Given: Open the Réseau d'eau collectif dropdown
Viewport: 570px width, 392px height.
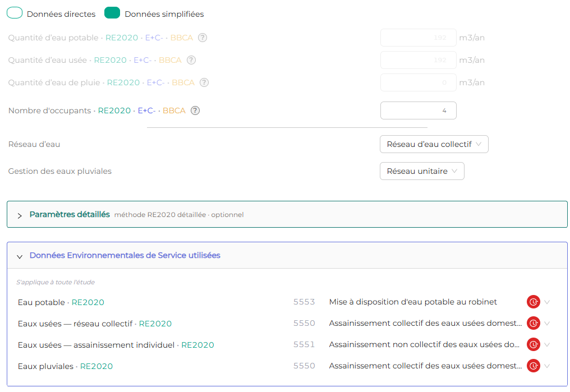Looking at the screenshot, I should [434, 144].
